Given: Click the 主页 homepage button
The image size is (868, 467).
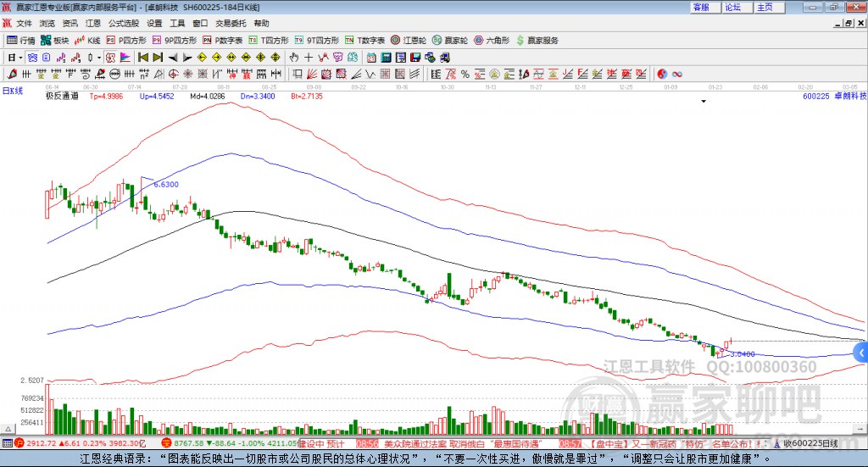Looking at the screenshot, I should [769, 7].
